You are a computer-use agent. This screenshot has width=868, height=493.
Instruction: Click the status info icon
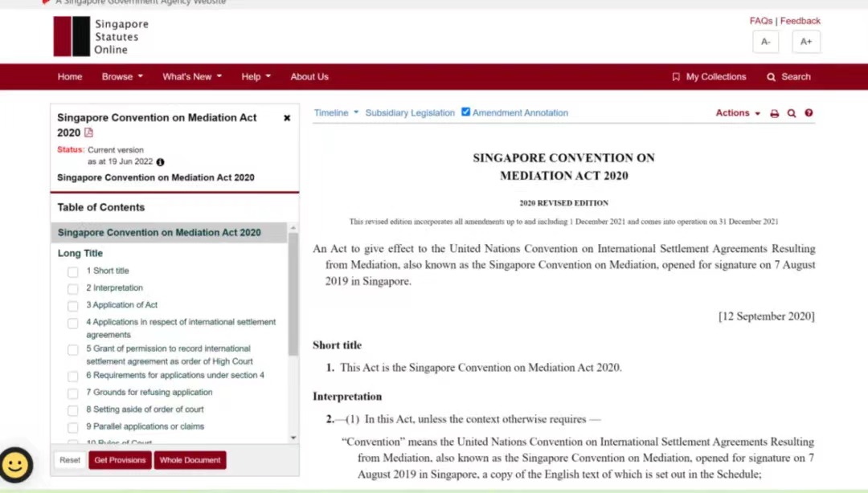pyautogui.click(x=160, y=162)
